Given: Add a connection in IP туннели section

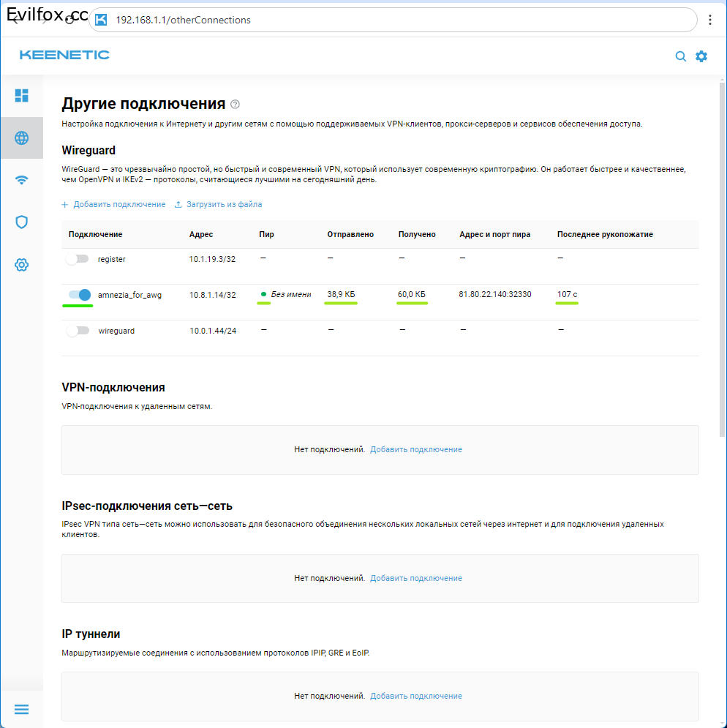Looking at the screenshot, I should pos(416,696).
